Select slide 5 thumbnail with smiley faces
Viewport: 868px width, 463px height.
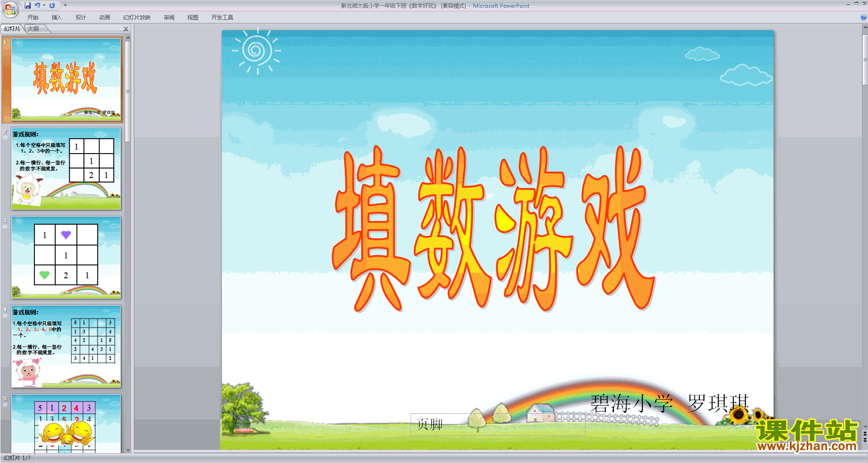(x=66, y=423)
